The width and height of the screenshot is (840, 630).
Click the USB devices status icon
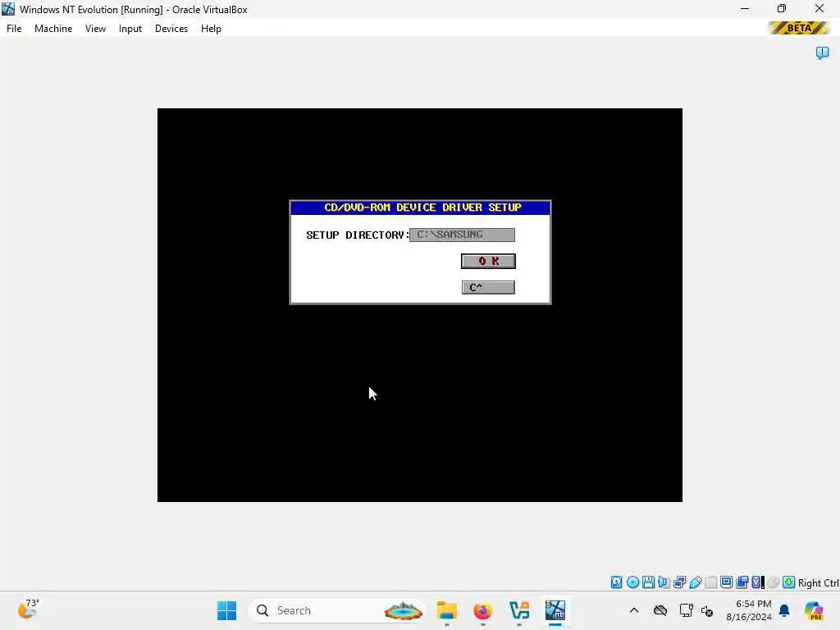(696, 582)
